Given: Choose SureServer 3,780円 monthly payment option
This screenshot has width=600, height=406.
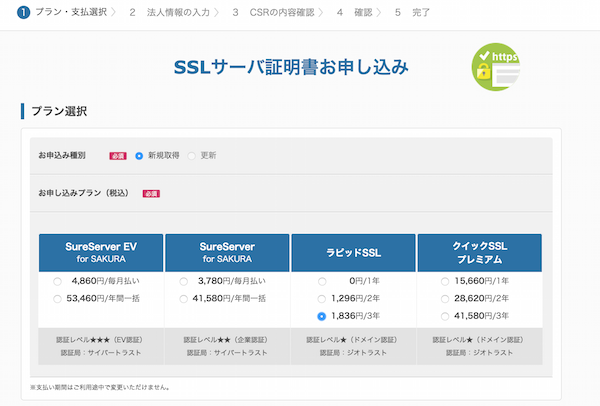Looking at the screenshot, I should [x=184, y=282].
